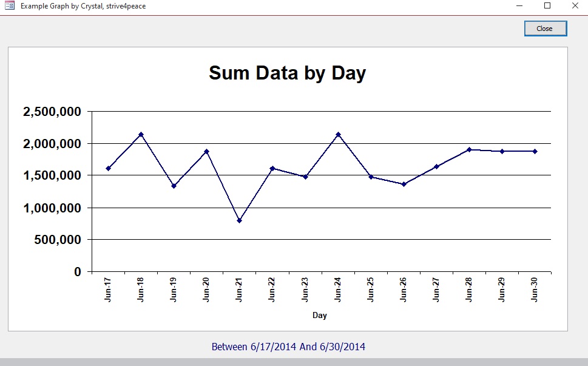588x366 pixels.
Task: Select the Jun-24 data point marker
Action: click(x=338, y=134)
